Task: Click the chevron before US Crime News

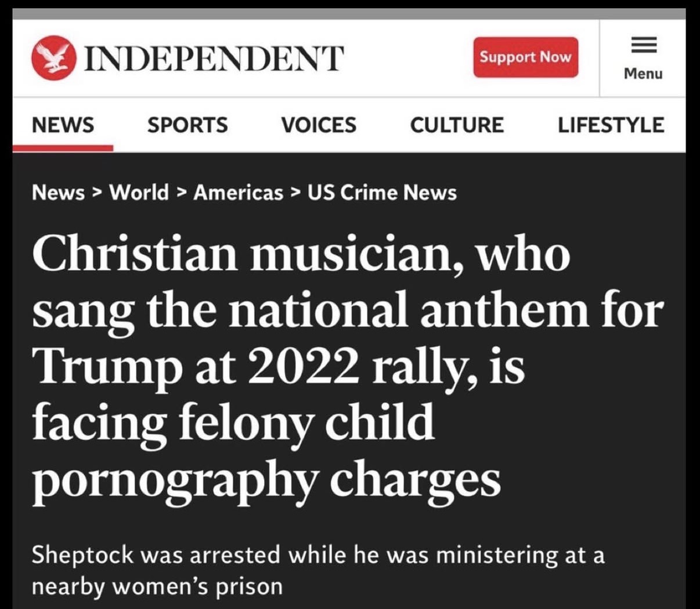Action: tap(296, 193)
